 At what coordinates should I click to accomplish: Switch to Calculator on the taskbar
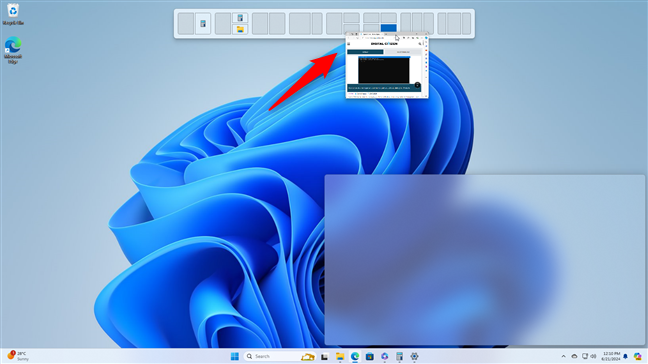[x=399, y=356]
